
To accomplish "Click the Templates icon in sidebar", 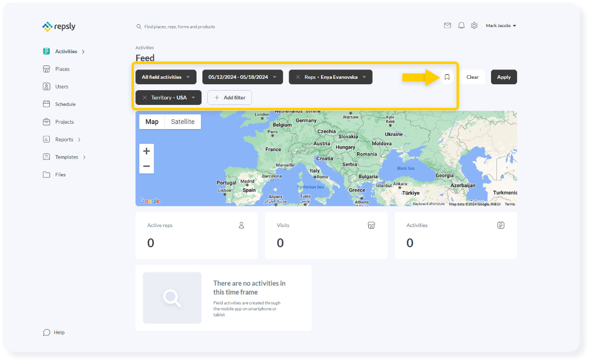I will (x=46, y=157).
